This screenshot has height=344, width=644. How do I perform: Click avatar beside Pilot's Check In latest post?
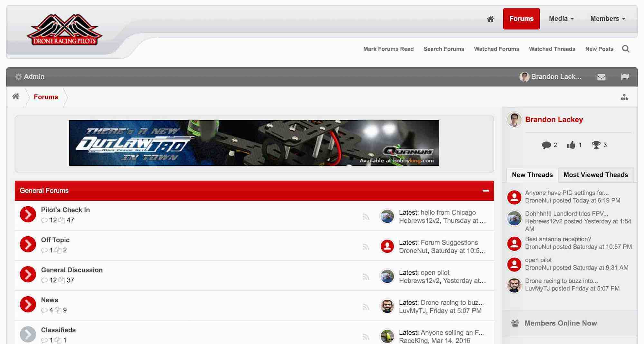click(387, 216)
